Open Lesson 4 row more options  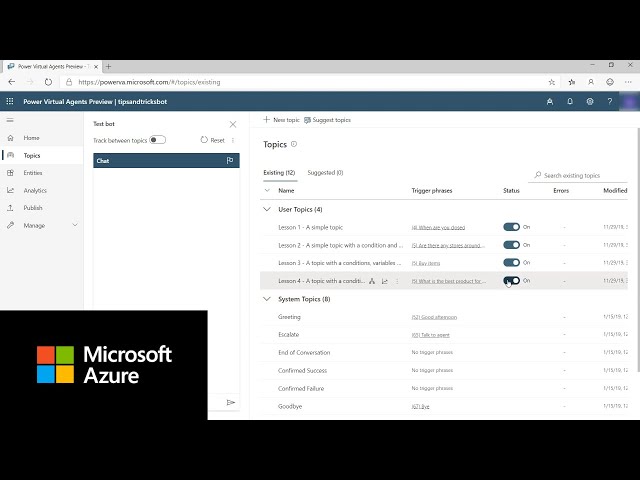(x=397, y=281)
